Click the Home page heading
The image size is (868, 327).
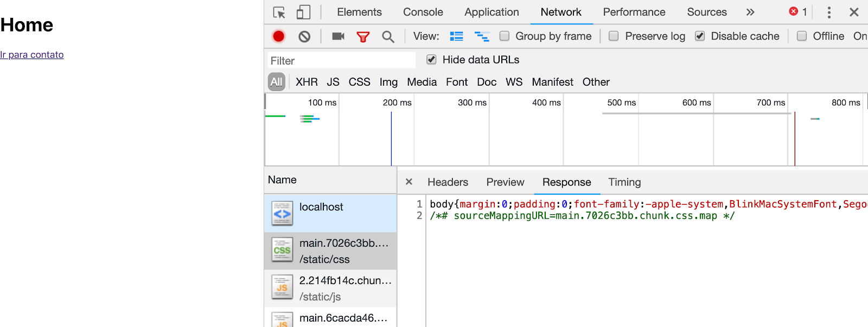(27, 25)
